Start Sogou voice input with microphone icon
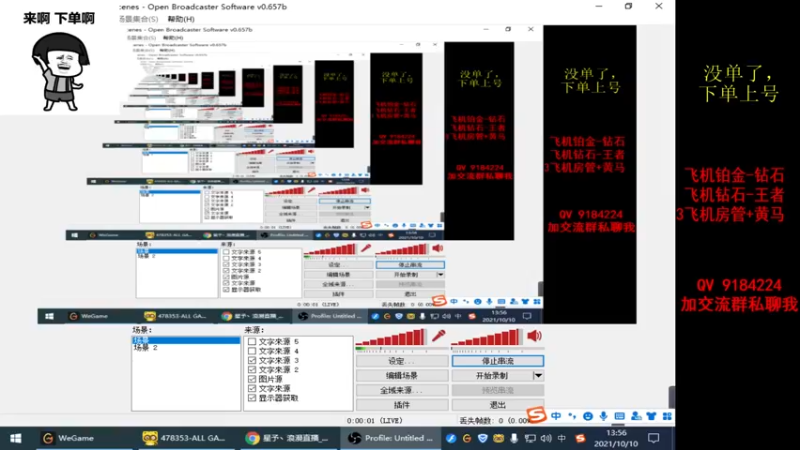This screenshot has width=800, height=450. 604,416
